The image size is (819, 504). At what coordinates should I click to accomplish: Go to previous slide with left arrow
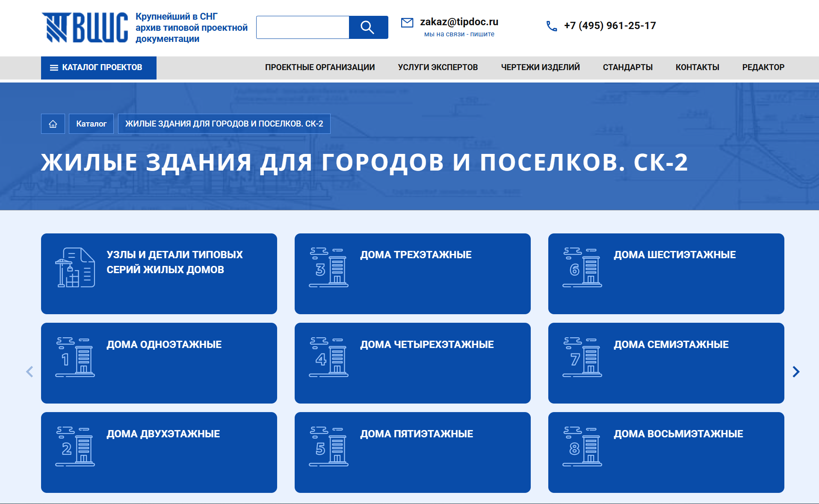(x=30, y=372)
